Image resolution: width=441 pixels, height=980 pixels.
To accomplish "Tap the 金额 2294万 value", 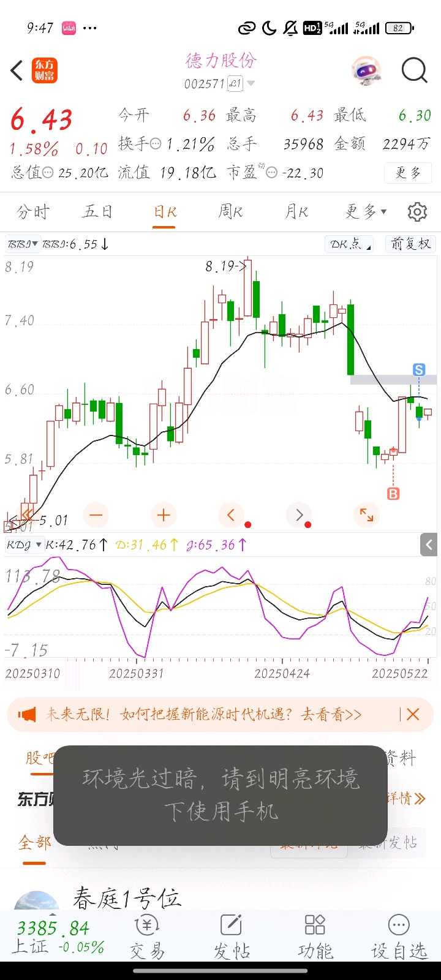I will 406,144.
